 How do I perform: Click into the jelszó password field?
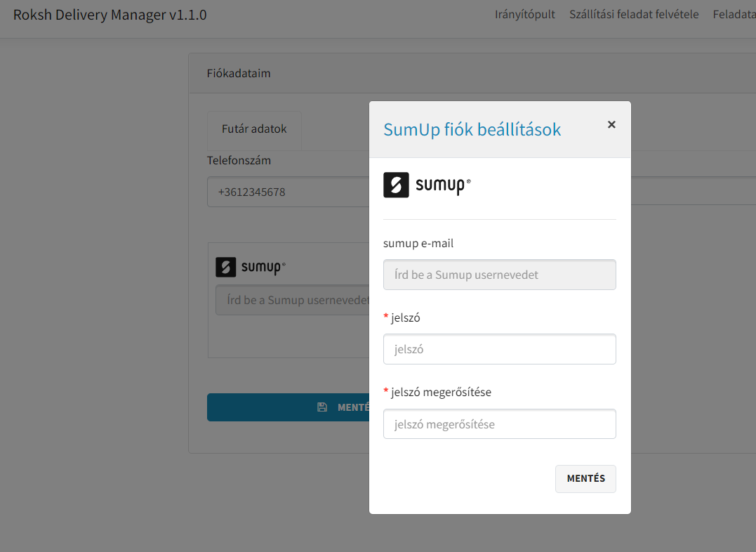[x=500, y=349]
